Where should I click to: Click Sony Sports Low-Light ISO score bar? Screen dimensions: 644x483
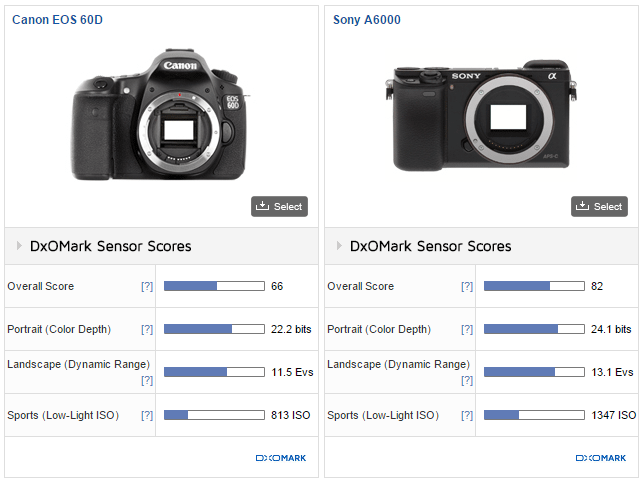[x=534, y=415]
